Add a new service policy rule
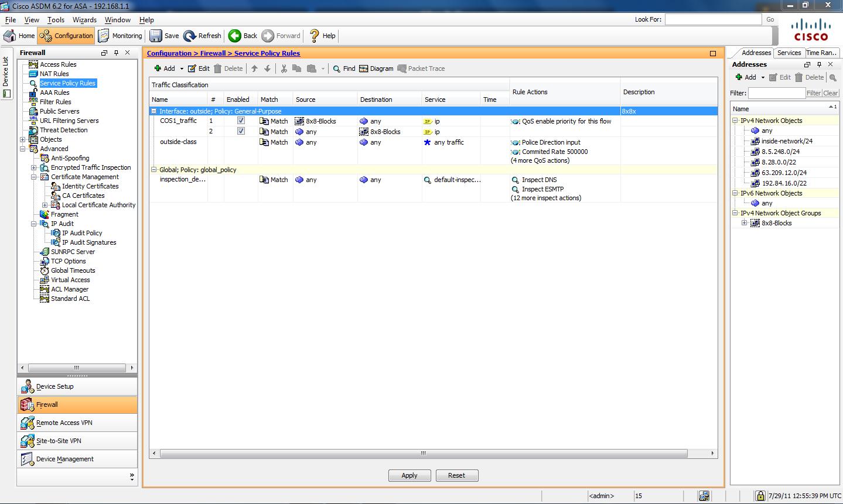 coord(165,68)
